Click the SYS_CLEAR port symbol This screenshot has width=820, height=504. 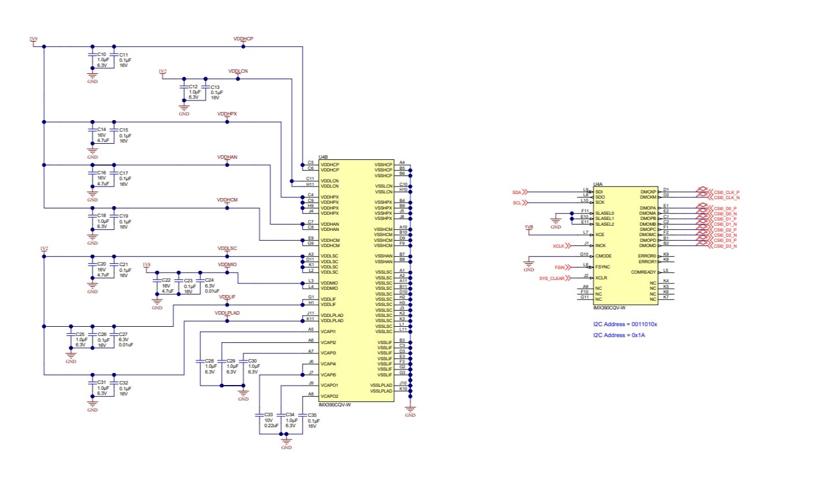click(554, 278)
